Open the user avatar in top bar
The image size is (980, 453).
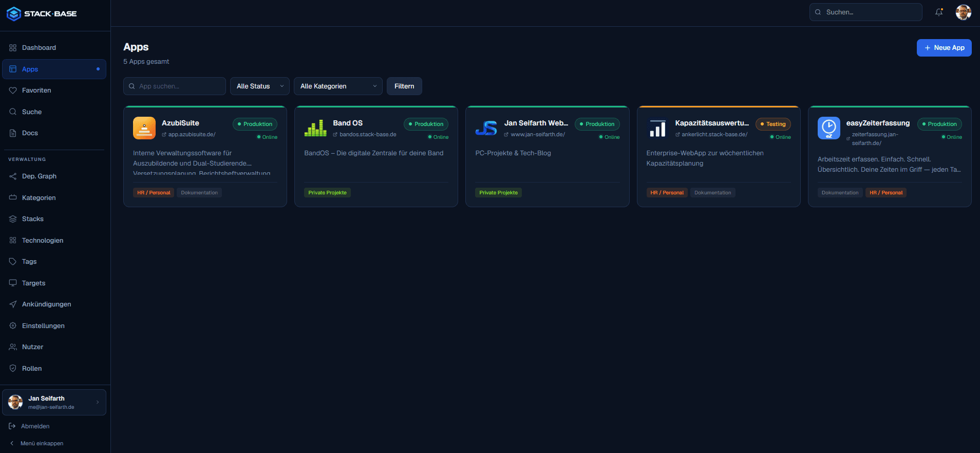pyautogui.click(x=963, y=12)
